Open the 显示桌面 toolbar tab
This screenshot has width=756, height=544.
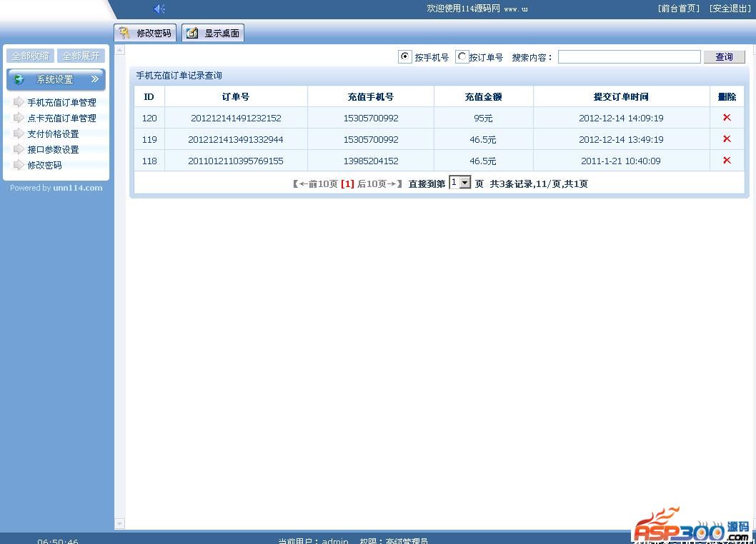tap(213, 33)
